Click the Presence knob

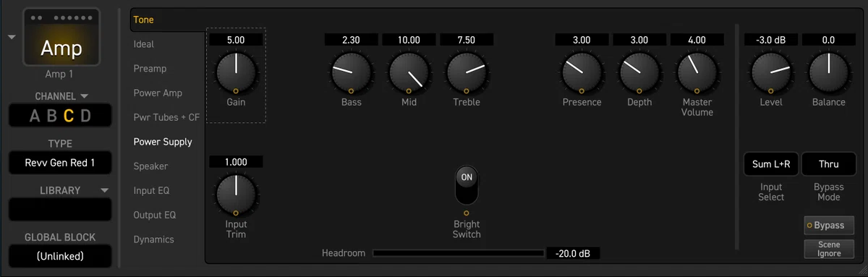pyautogui.click(x=582, y=72)
